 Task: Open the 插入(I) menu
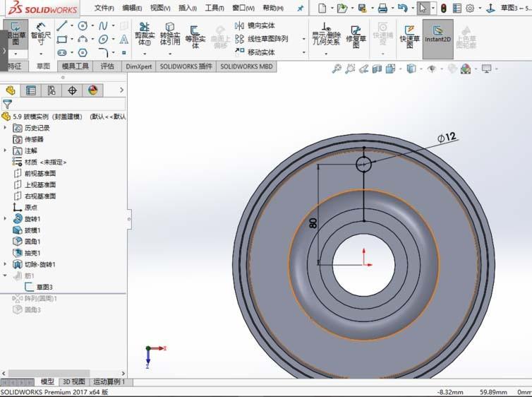188,8
